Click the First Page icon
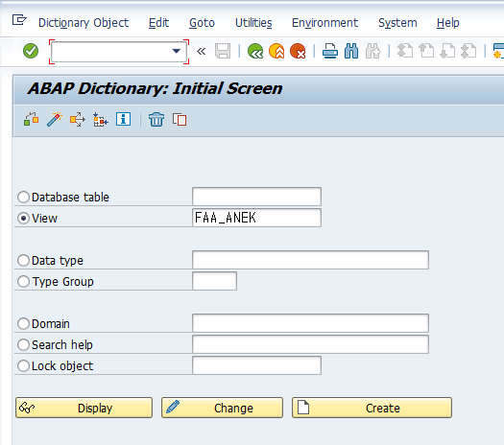 [x=405, y=51]
